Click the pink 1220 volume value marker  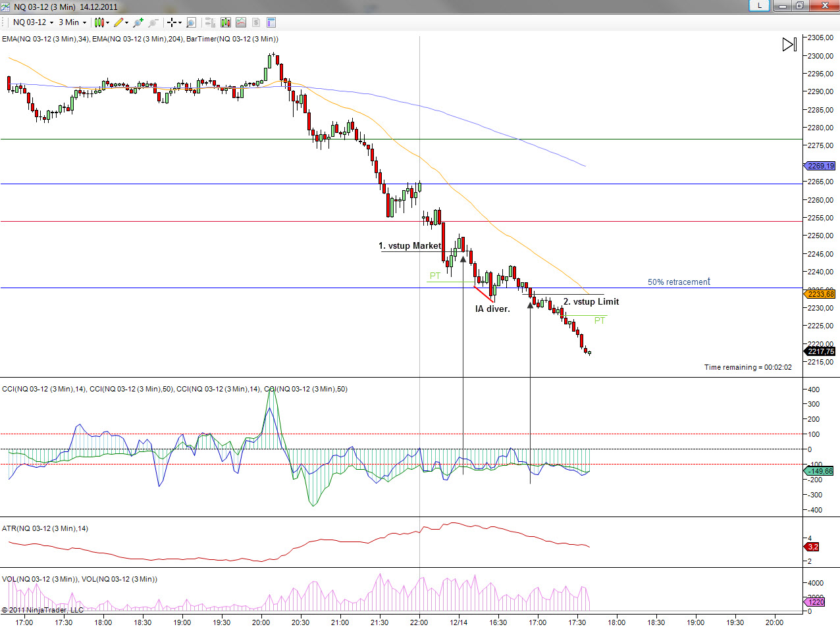[815, 601]
